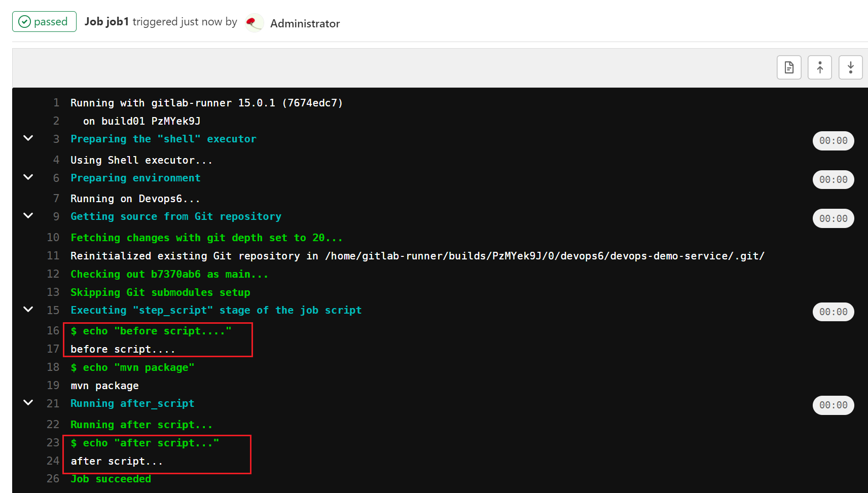This screenshot has height=493, width=868.
Task: Click '$ echo "mvn package"' command line
Action: click(132, 367)
